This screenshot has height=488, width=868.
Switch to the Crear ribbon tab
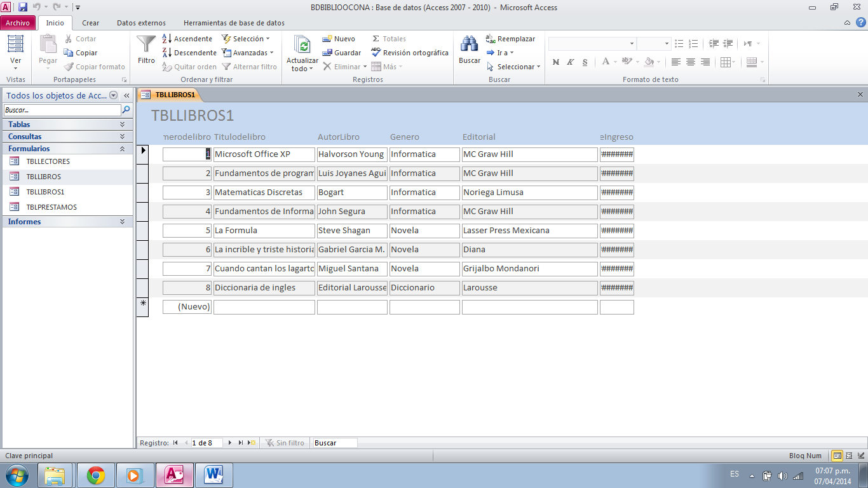pos(90,22)
